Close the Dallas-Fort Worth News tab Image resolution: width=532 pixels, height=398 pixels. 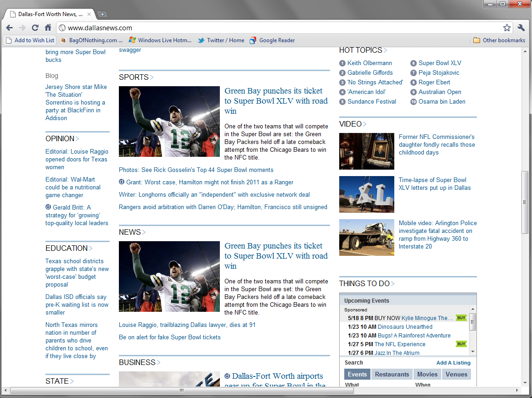pos(89,14)
